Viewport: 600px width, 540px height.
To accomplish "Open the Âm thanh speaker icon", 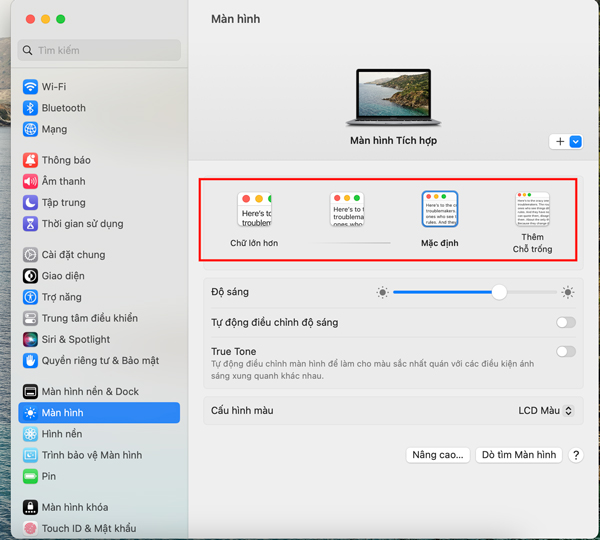I will click(x=30, y=181).
